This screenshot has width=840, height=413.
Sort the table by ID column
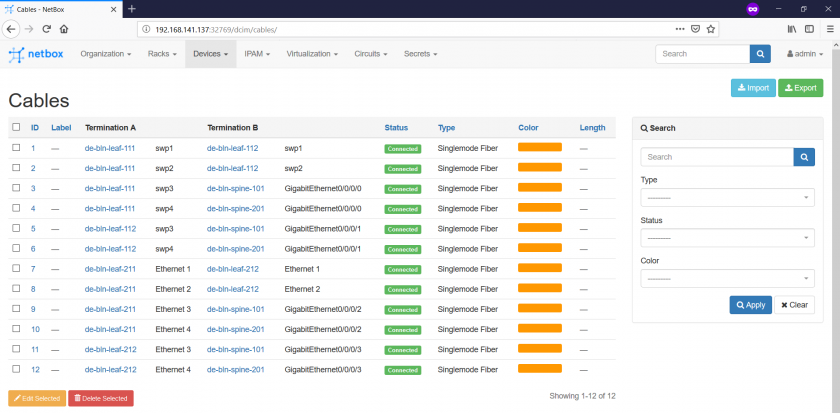[x=35, y=127]
